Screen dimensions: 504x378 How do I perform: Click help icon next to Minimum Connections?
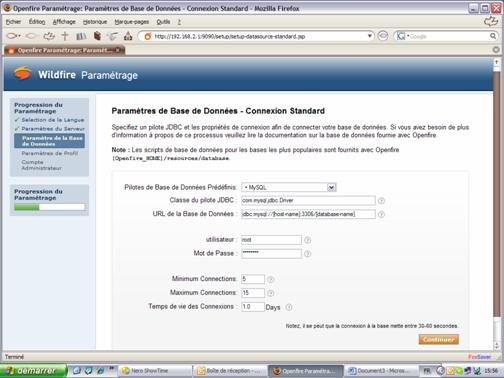271,279
